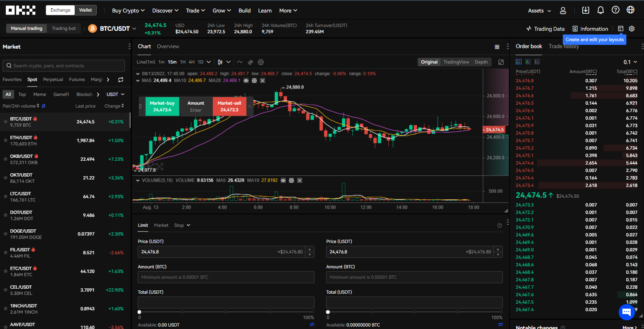644x329 pixels.
Task: Open the USDT quote currency dropdown
Action: coord(115,94)
